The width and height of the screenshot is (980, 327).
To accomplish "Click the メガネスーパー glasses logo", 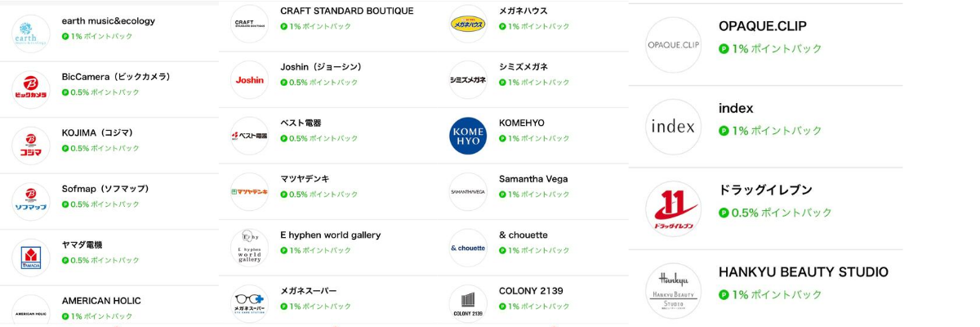I will (250, 304).
